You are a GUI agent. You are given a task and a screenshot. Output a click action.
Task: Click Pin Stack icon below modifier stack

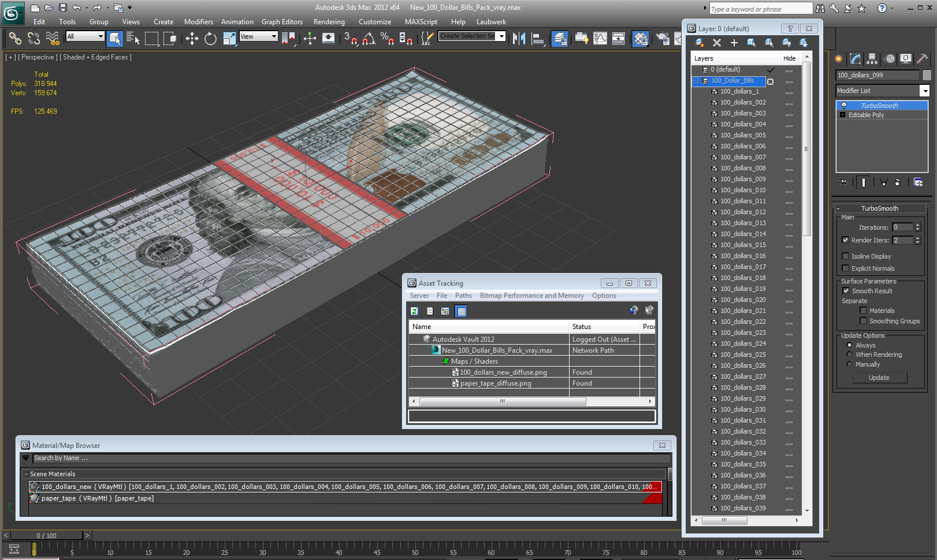click(843, 182)
